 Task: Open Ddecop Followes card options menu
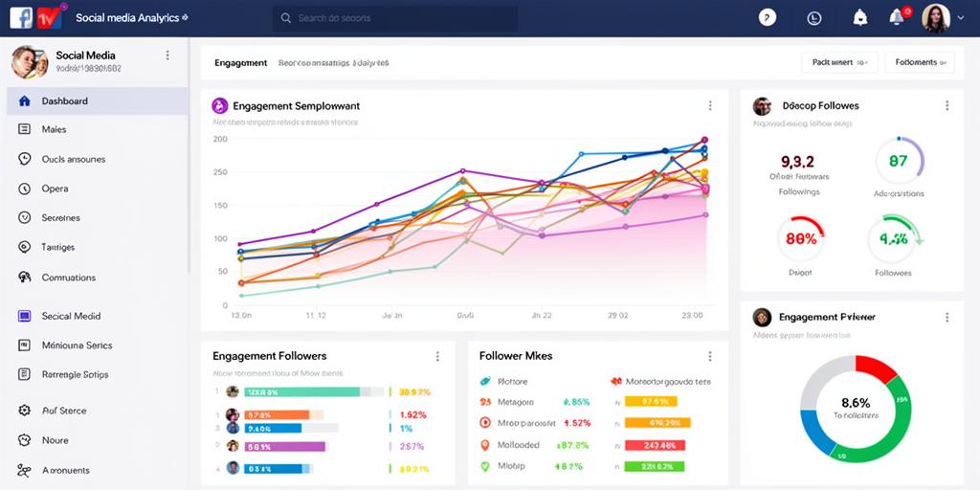947,105
